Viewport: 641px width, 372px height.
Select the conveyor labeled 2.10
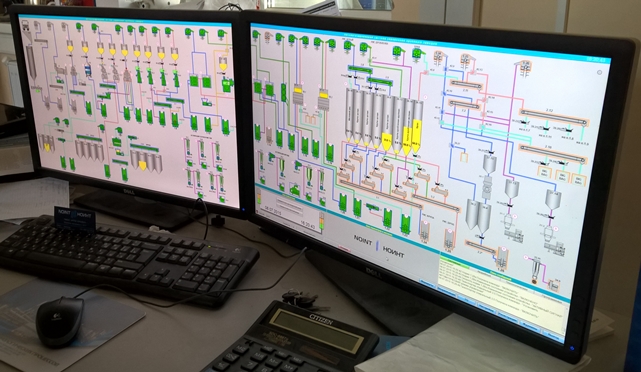pyautogui.click(x=553, y=153)
